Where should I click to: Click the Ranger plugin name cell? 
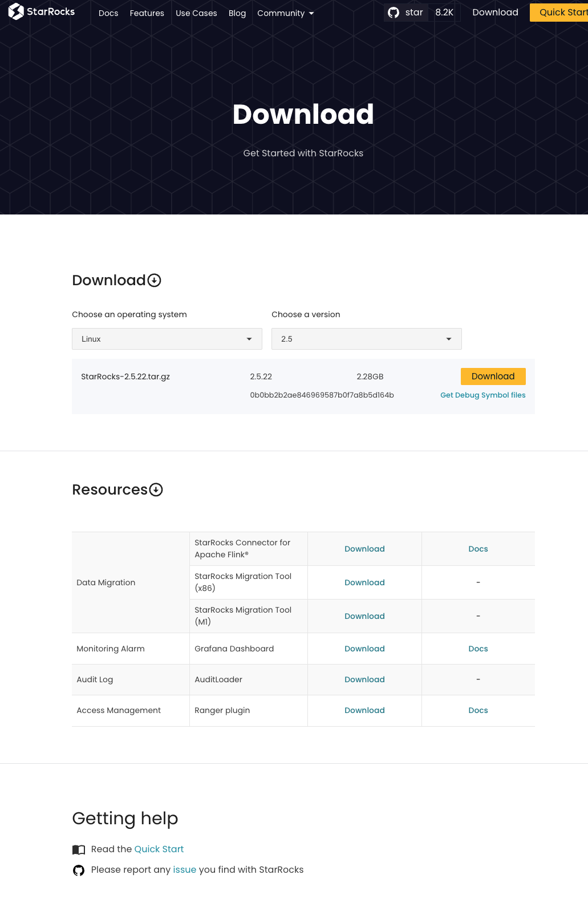(249, 710)
